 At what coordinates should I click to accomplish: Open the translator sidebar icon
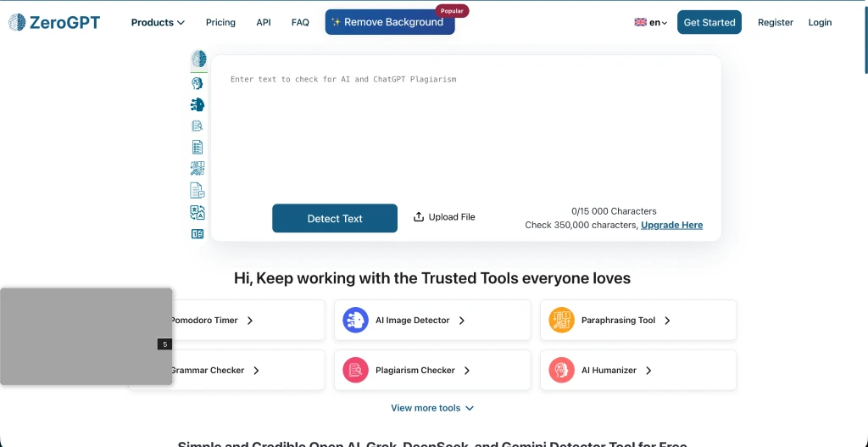(x=197, y=212)
